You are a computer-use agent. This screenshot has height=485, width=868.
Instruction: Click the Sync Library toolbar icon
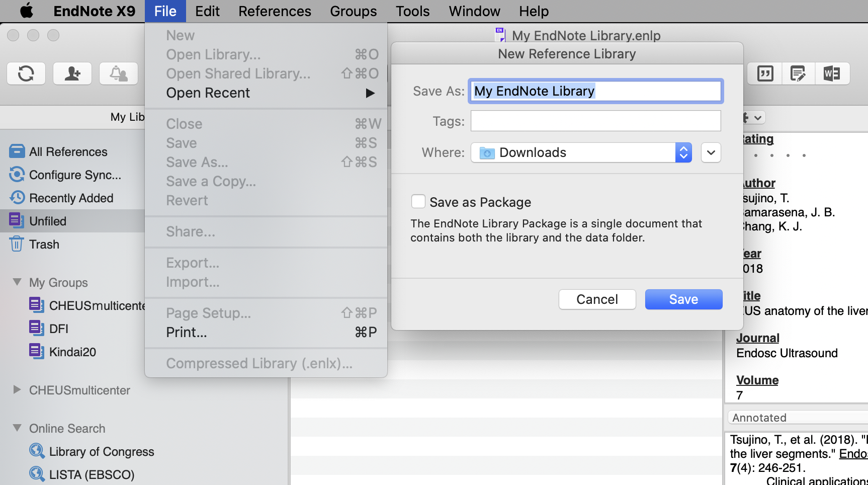pos(26,73)
